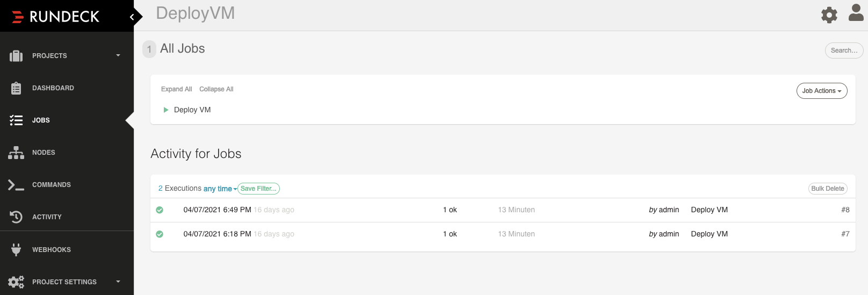Click the Expand All link
Viewport: 868px width, 295px height.
click(176, 89)
